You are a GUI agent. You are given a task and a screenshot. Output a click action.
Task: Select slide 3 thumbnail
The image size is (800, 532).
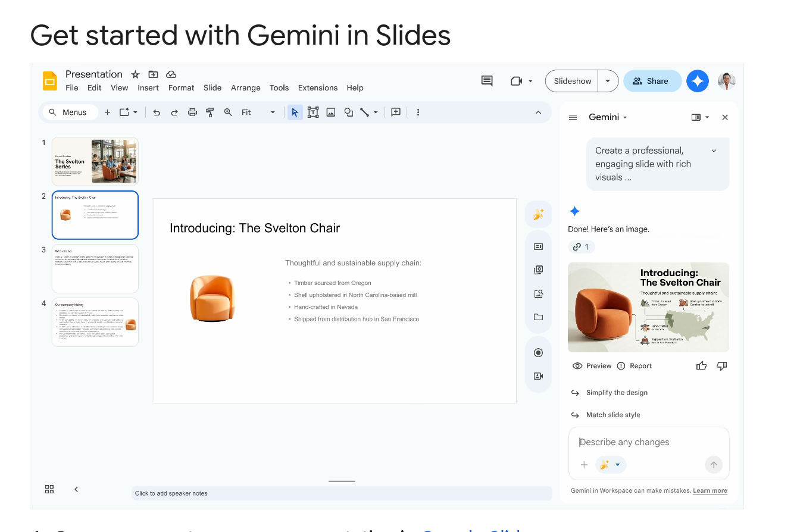95,268
